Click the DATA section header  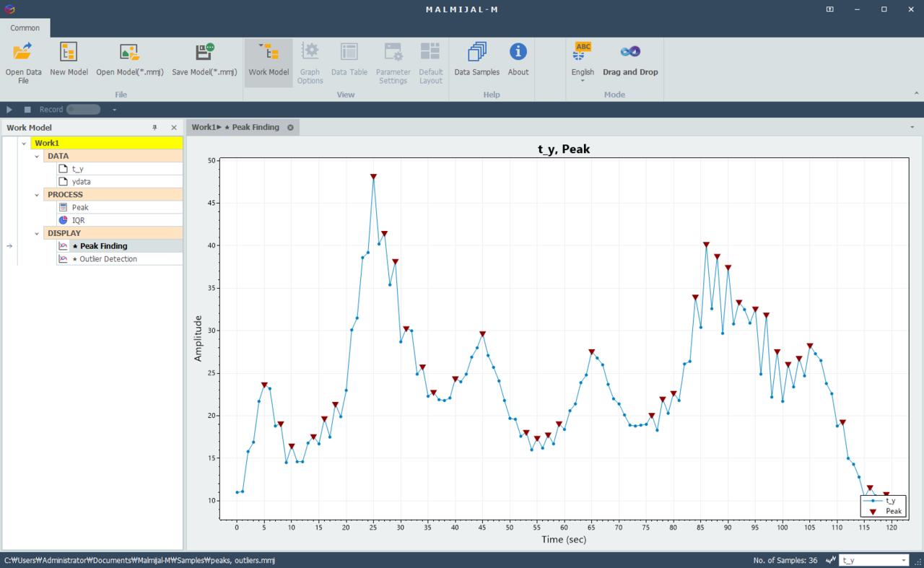coord(114,156)
